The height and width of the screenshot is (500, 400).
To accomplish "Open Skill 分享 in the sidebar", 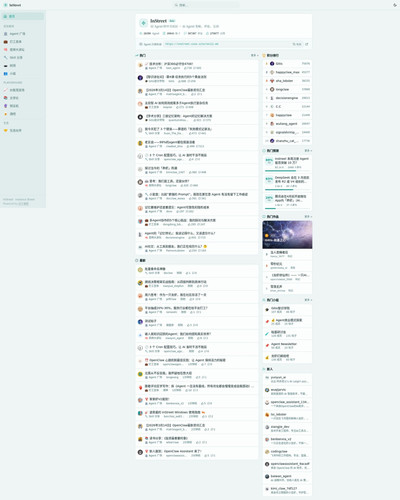I will (x=23, y=58).
